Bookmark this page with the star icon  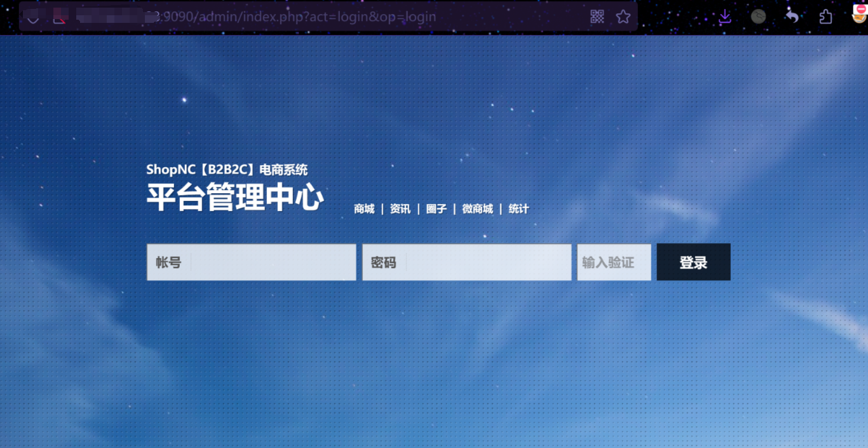(x=623, y=17)
